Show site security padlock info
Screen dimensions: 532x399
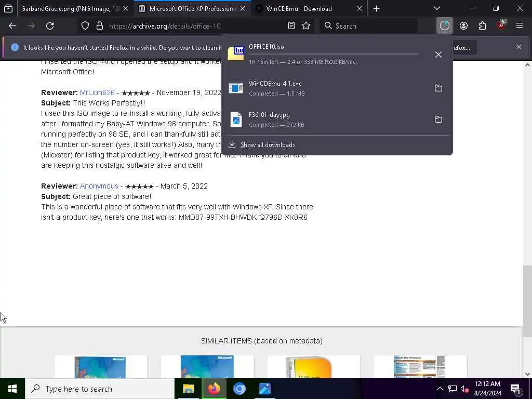[x=99, y=26]
